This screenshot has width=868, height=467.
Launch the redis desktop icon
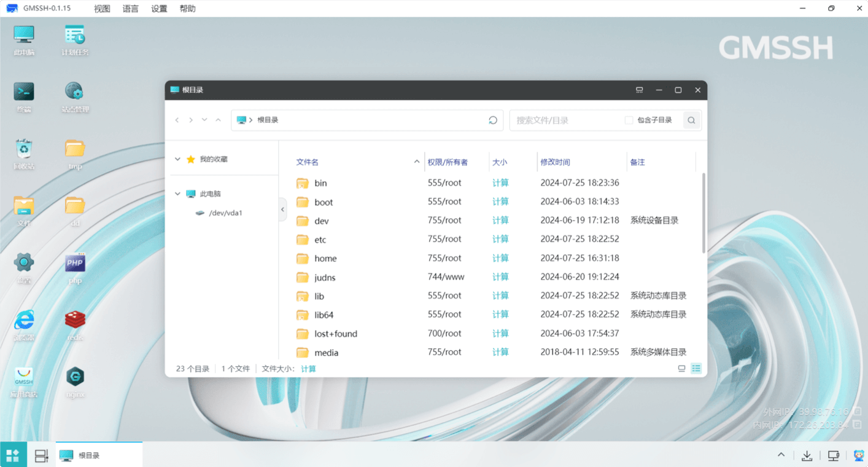click(x=75, y=320)
